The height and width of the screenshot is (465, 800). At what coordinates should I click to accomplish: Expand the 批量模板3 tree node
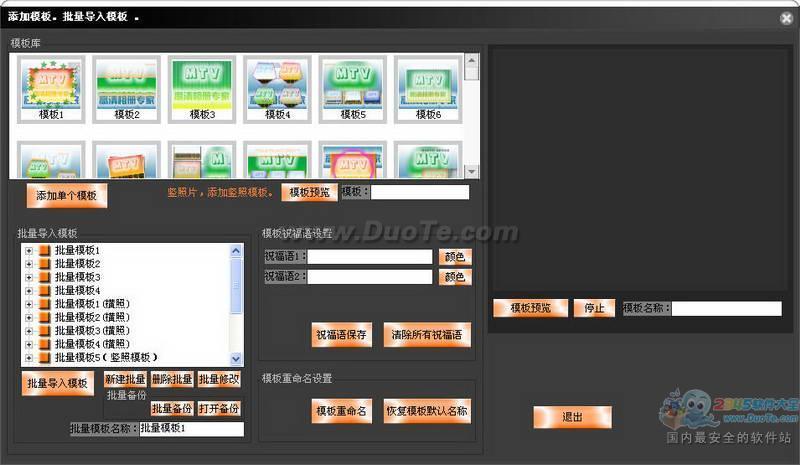pos(29,277)
